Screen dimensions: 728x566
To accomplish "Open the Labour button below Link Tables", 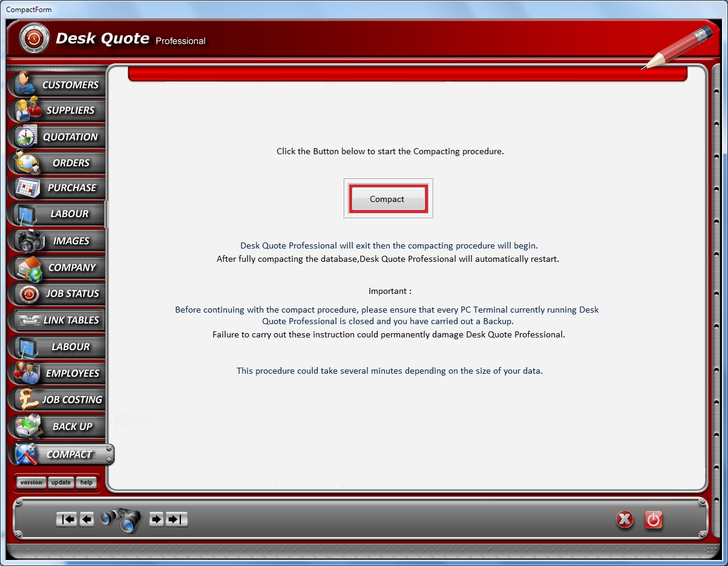I will [57, 347].
